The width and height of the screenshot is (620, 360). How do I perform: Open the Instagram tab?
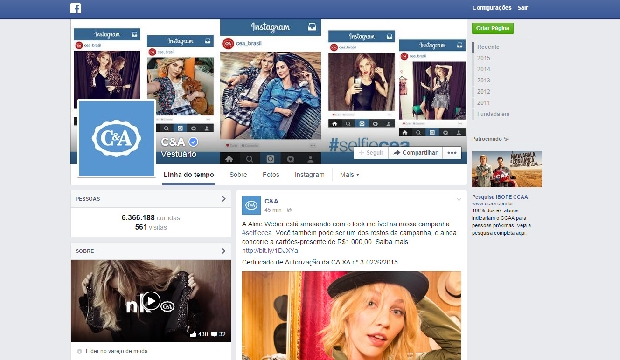(309, 174)
